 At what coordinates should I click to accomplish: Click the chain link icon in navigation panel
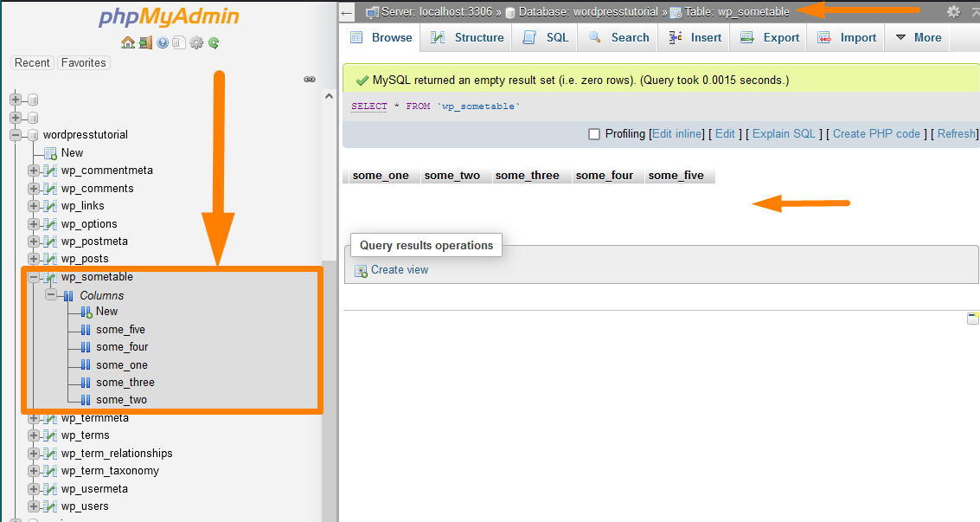pos(310,80)
